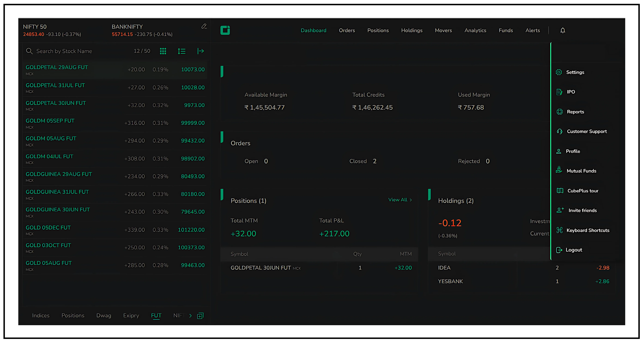Select Indices watchlist tab at bottom
This screenshot has height=344, width=644.
pos(41,315)
